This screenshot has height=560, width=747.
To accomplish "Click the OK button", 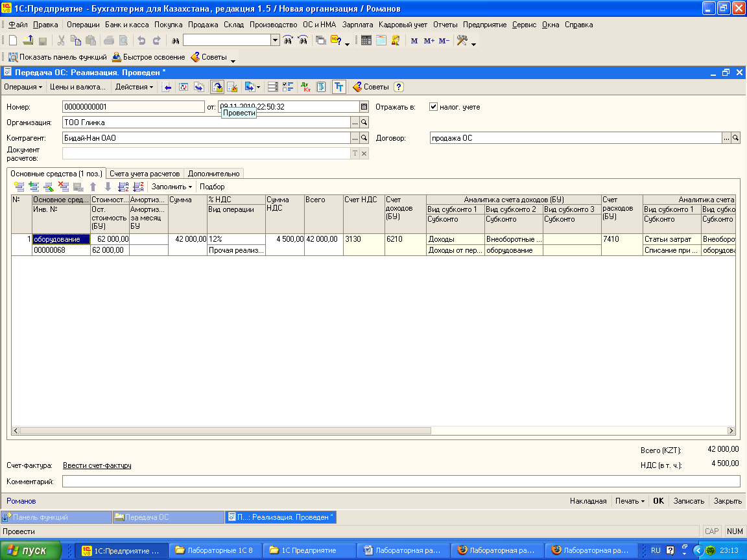I will click(658, 501).
